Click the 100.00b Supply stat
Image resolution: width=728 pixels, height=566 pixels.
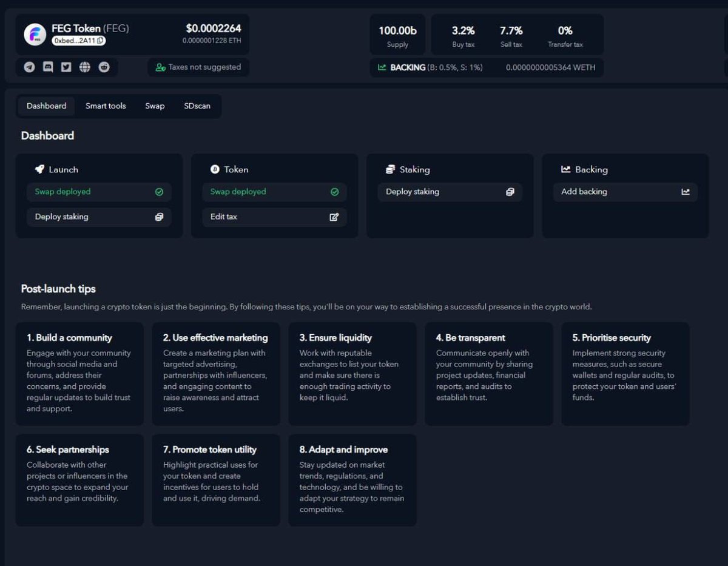click(x=398, y=35)
